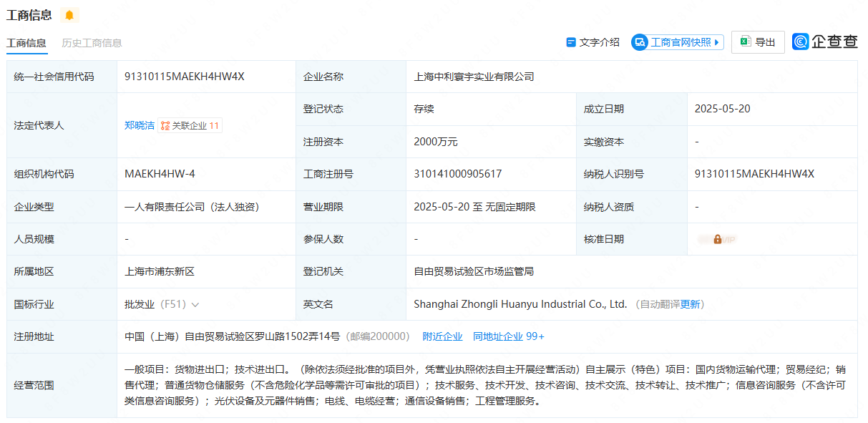
Task: Expand 批发业 (F51) industry chevron
Action: [x=195, y=305]
